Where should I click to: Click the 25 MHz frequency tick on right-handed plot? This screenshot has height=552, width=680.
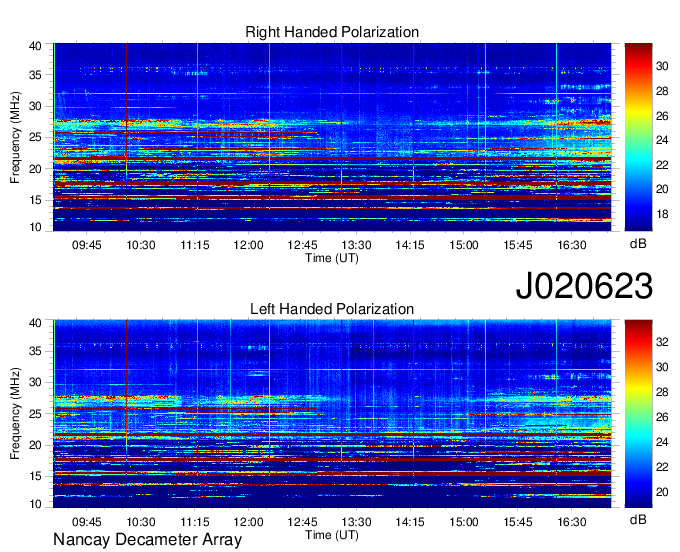tap(36, 137)
